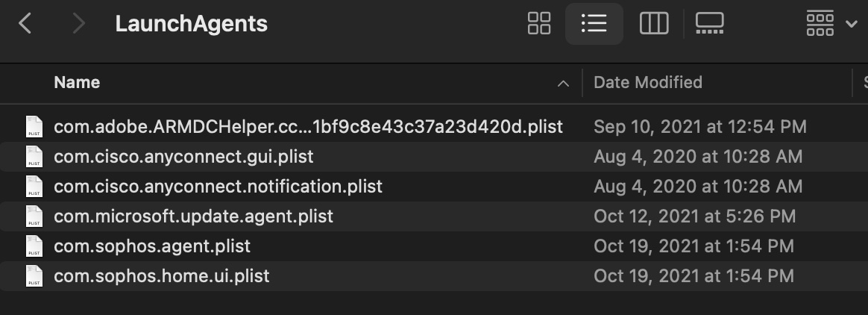868x315 pixels.
Task: Select com.cisco.anyconnect.notification.plist
Action: click(x=218, y=187)
